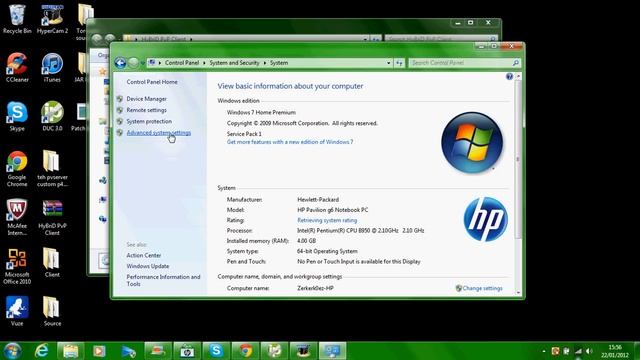The width and height of the screenshot is (640, 360).
Task: Select the Service Pack 1 text
Action: [244, 134]
